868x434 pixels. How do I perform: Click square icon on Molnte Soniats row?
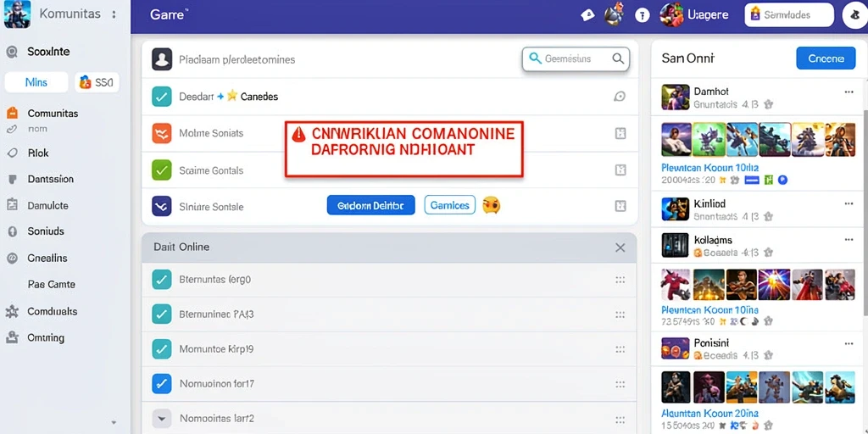(x=620, y=133)
